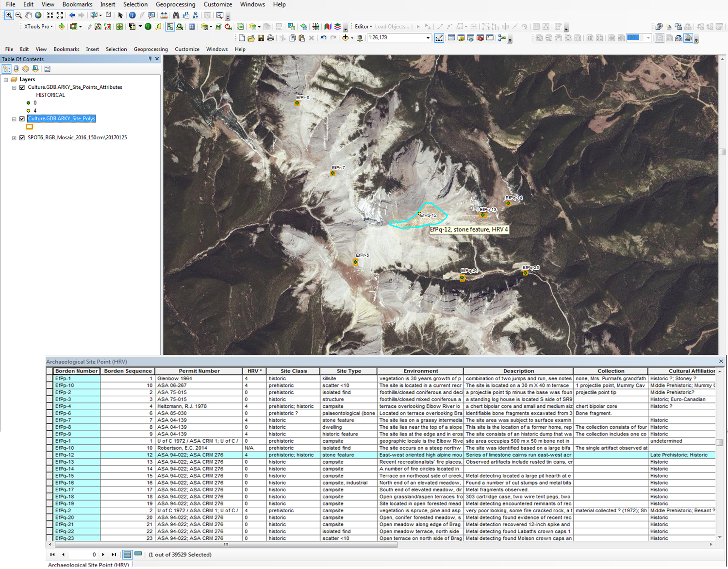
Task: Collapse the Layers data frame tree
Action: 6,80
